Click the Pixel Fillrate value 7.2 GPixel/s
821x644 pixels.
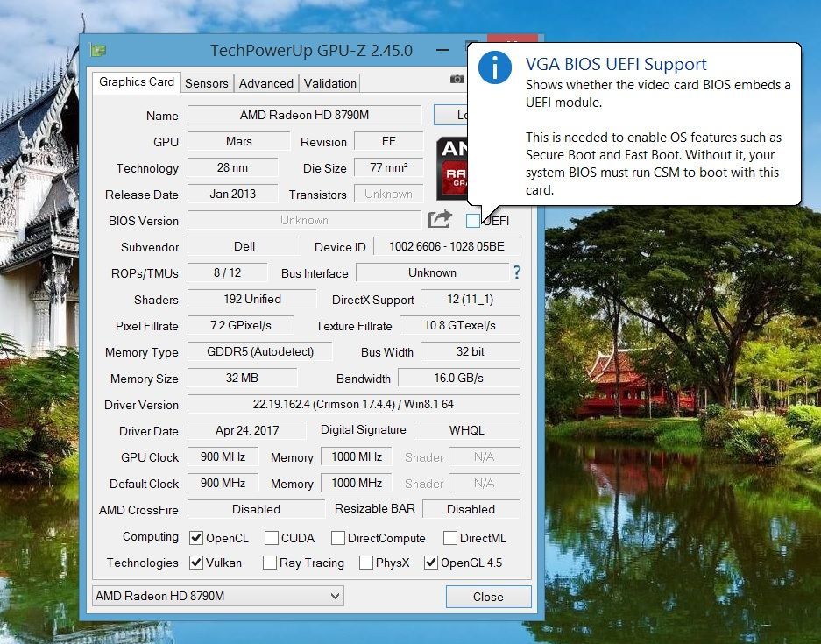[241, 325]
